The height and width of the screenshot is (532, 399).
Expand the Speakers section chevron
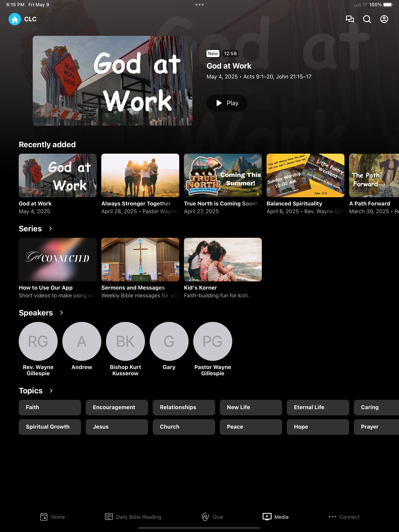click(x=61, y=313)
